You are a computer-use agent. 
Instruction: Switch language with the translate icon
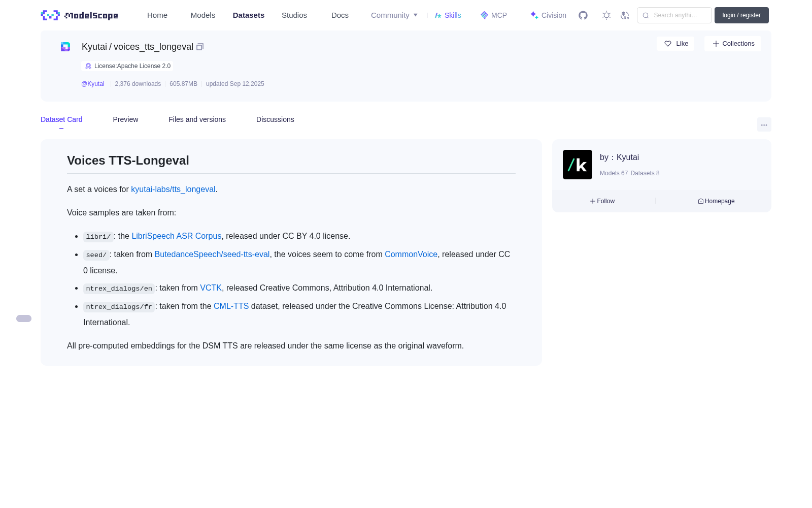pos(625,15)
